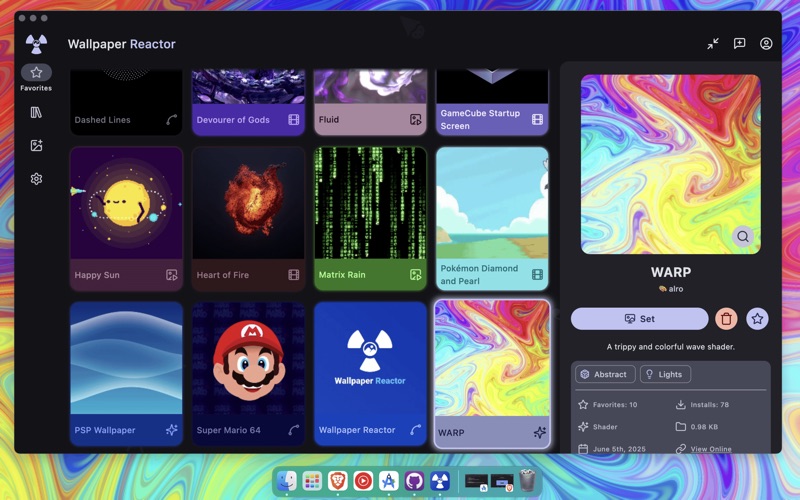Click the sparkle icon on WARP card
Image resolution: width=800 pixels, height=500 pixels.
539,433
